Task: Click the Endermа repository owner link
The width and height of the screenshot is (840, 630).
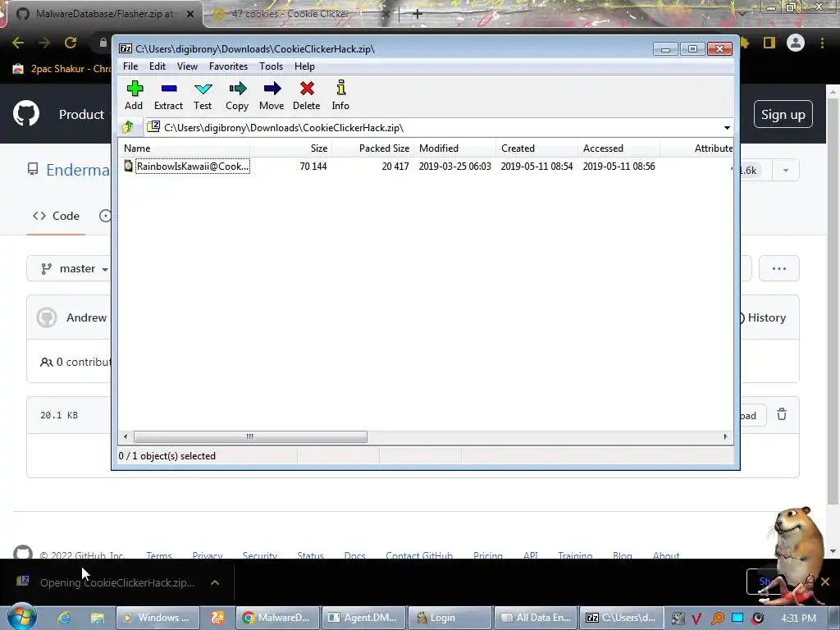Action: point(78,170)
